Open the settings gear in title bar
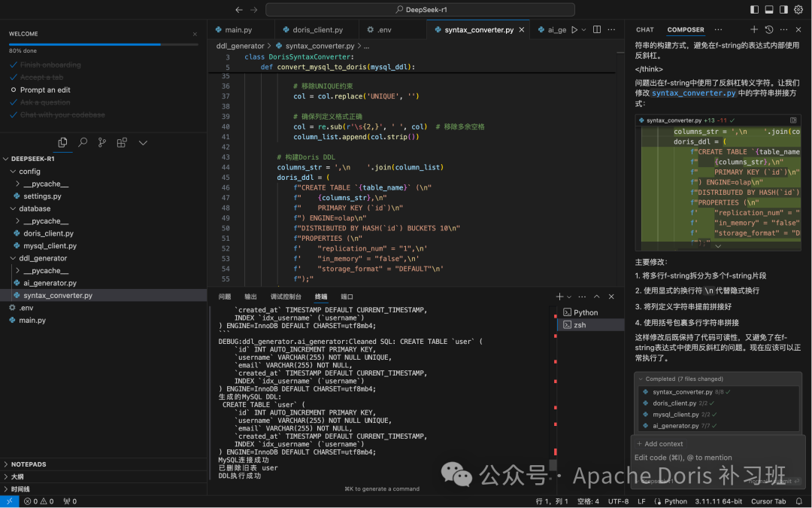 pyautogui.click(x=798, y=10)
